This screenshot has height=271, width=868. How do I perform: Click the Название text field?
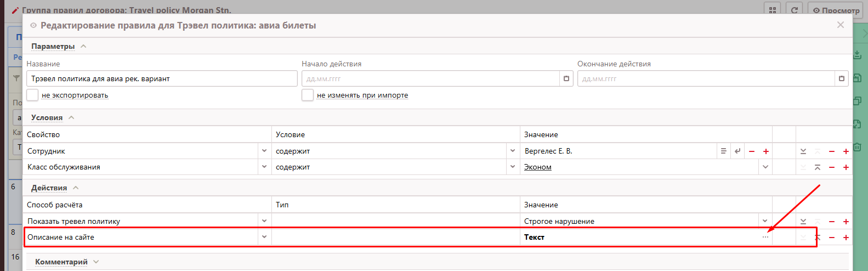tap(162, 79)
